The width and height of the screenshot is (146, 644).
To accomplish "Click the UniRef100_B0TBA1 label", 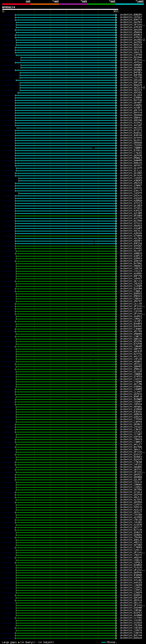I will pyautogui.click(x=131, y=263).
